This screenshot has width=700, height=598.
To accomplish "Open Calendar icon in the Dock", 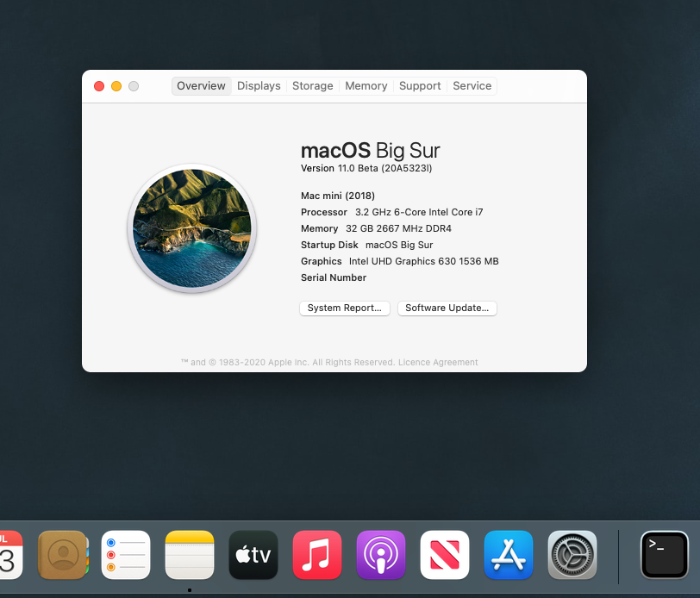I will coord(9,555).
